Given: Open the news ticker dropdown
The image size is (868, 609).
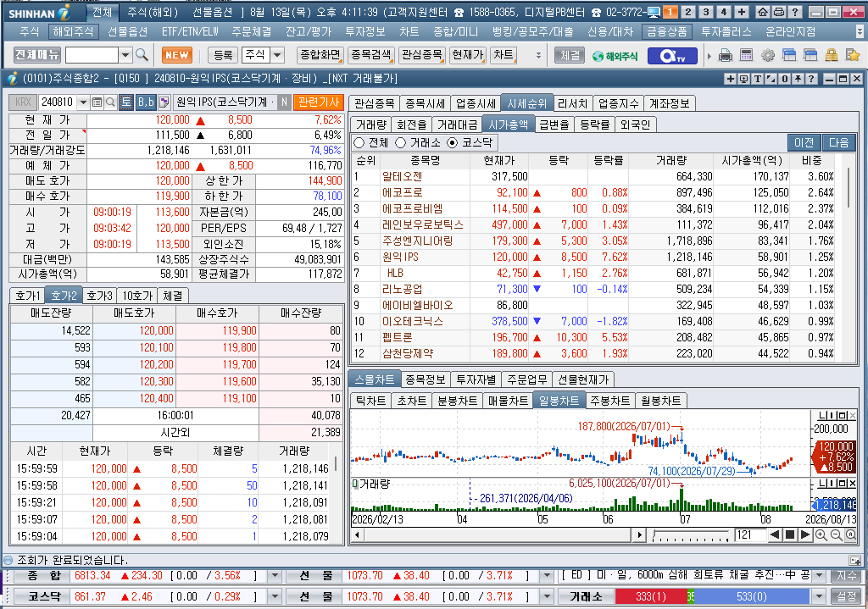Looking at the screenshot, I should [820, 575].
